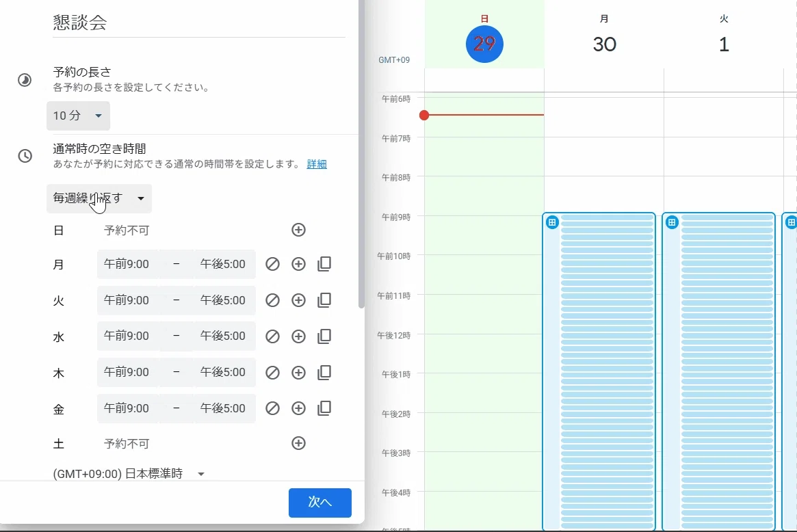Add a time slot for Sunday (日)
The height and width of the screenshot is (532, 797).
pyautogui.click(x=298, y=230)
